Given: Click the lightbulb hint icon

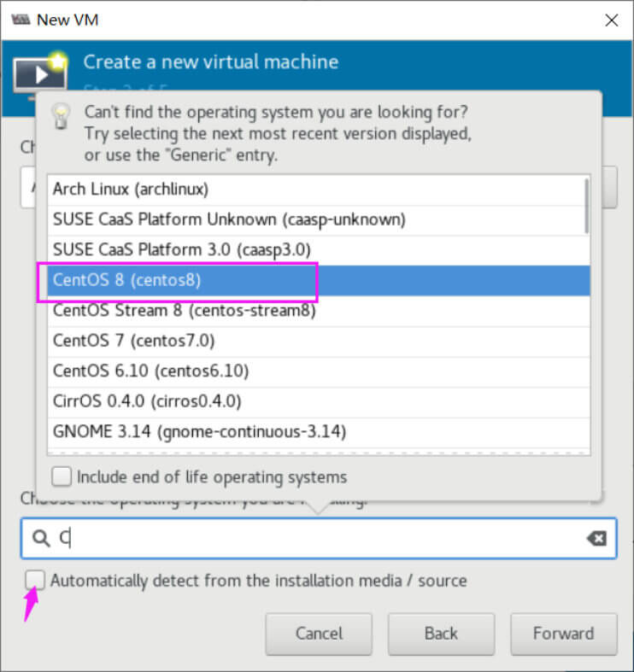Looking at the screenshot, I should (x=61, y=116).
